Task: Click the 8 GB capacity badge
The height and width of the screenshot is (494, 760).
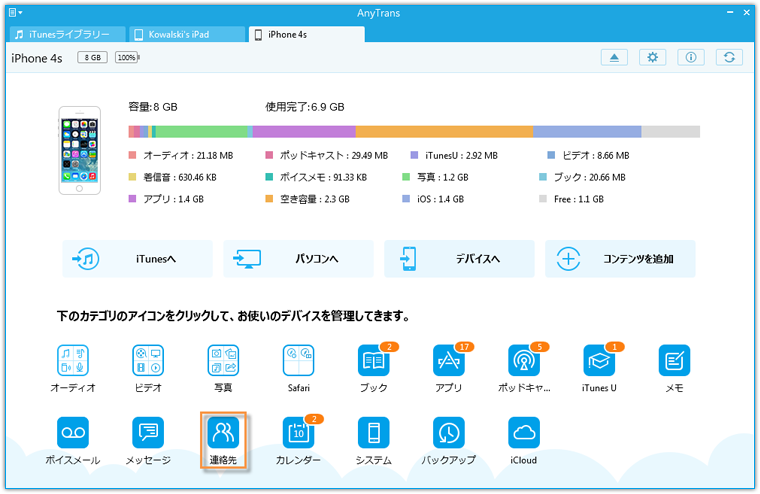Action: pyautogui.click(x=92, y=57)
